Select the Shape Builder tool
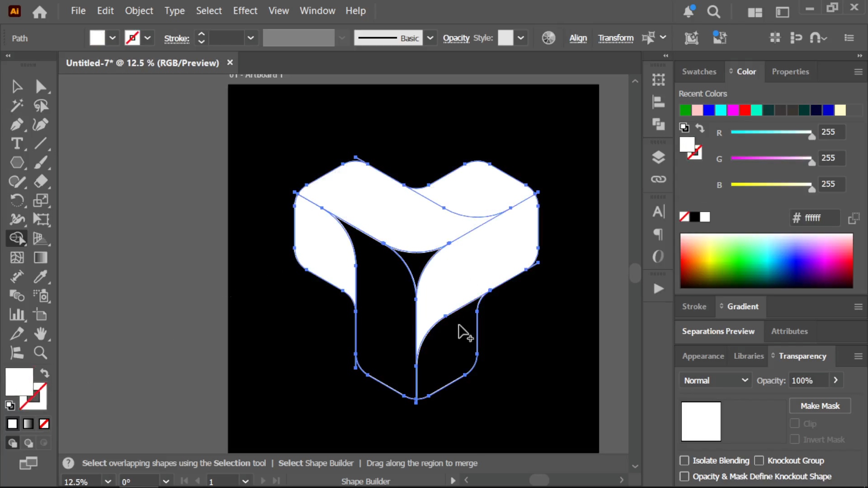 pyautogui.click(x=17, y=239)
